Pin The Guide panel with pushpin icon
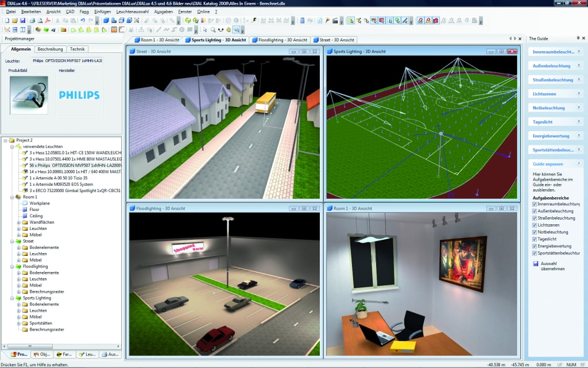Viewport: 588px width, 368px height. click(x=578, y=39)
